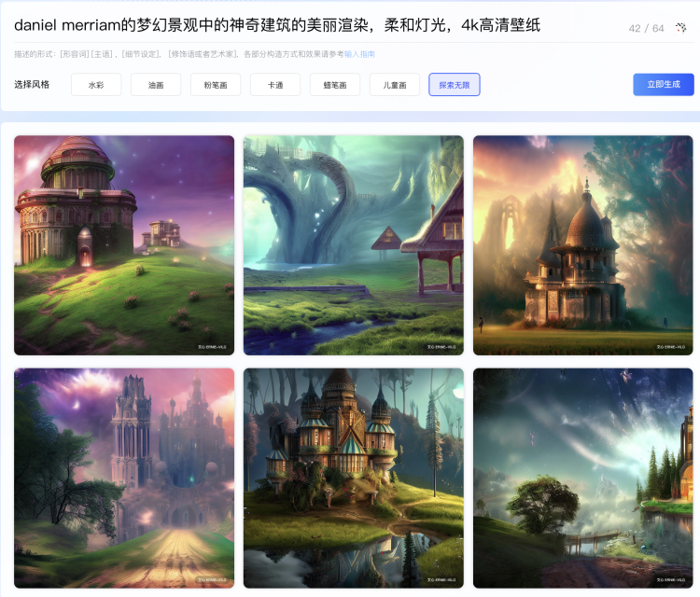
Task: Click the highlighted 探索无限 style
Action: [455, 85]
